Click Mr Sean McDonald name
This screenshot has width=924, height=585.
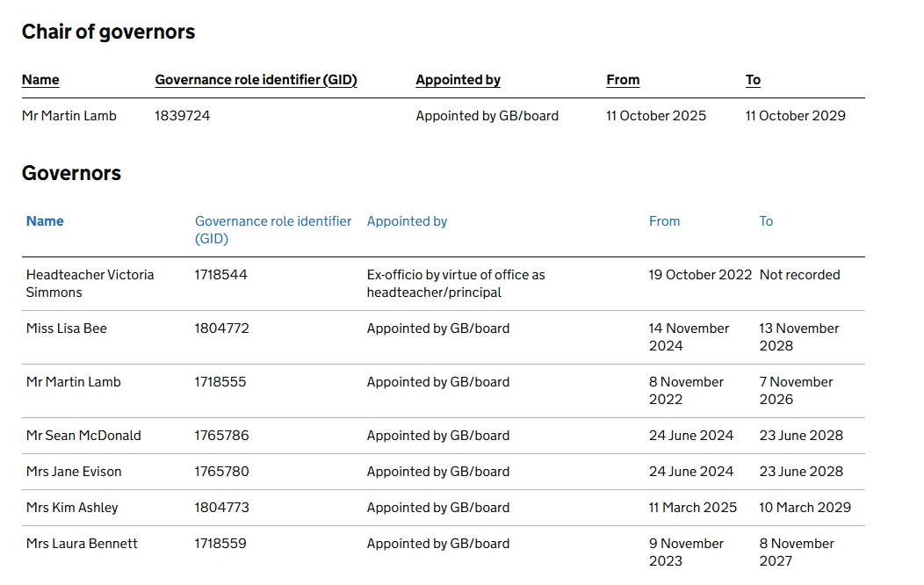[83, 436]
